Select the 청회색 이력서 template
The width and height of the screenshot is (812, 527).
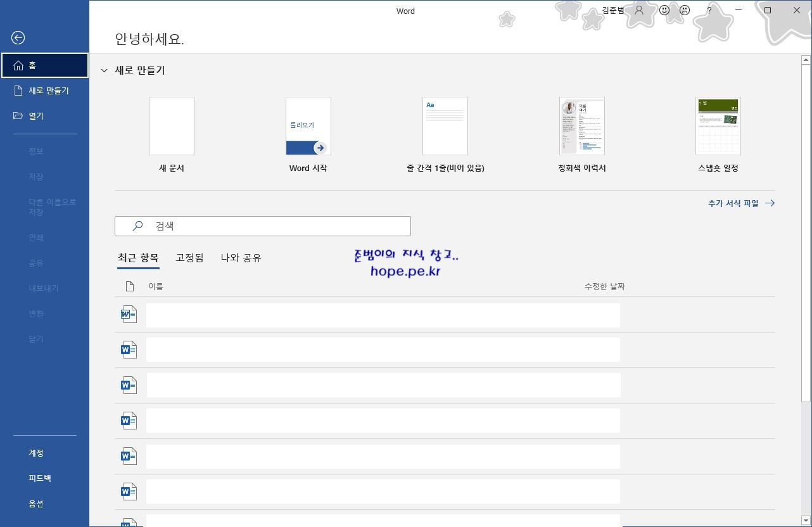[x=582, y=134]
